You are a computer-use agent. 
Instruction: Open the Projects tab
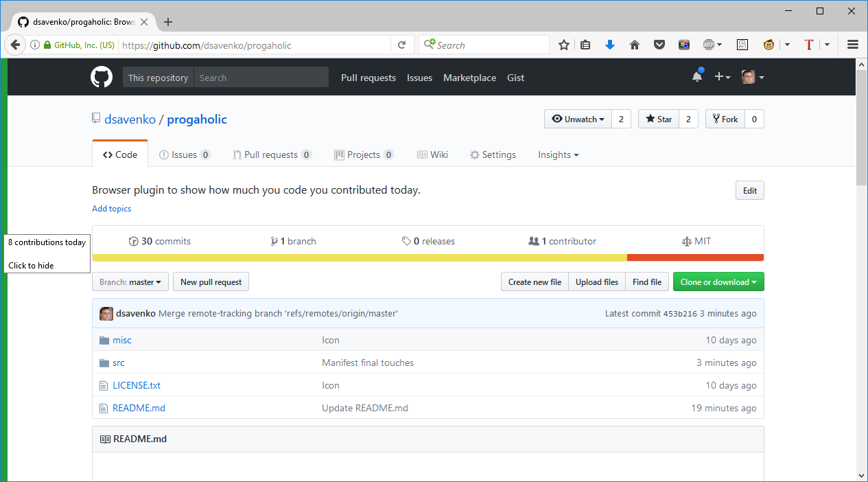(364, 155)
